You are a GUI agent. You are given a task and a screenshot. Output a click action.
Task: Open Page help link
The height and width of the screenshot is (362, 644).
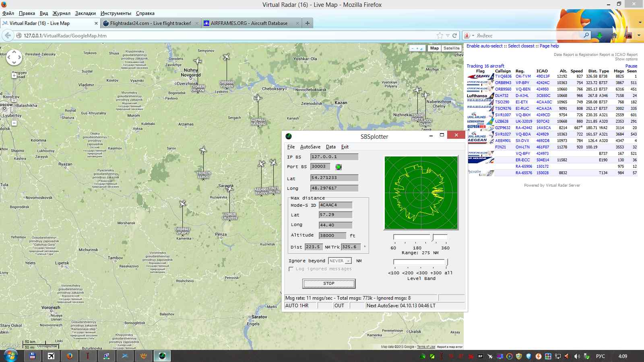[x=549, y=46]
